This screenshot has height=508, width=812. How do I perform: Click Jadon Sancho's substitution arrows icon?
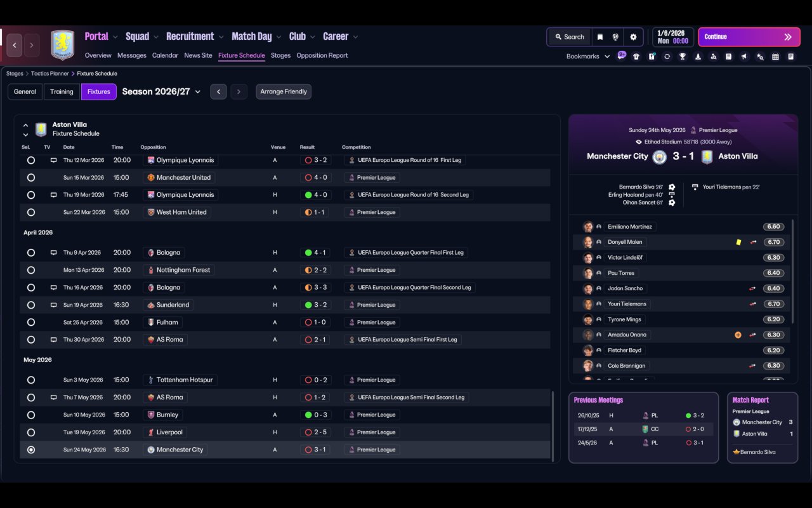point(753,288)
